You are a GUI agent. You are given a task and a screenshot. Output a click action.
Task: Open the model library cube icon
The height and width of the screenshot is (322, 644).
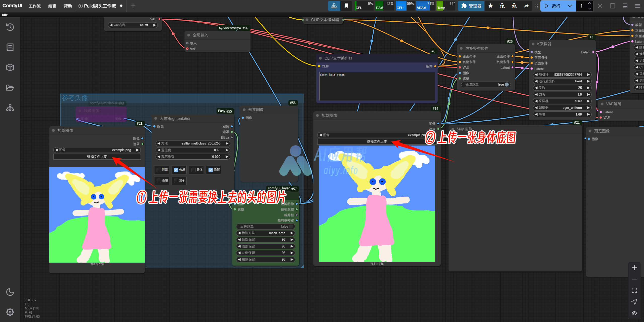click(10, 67)
